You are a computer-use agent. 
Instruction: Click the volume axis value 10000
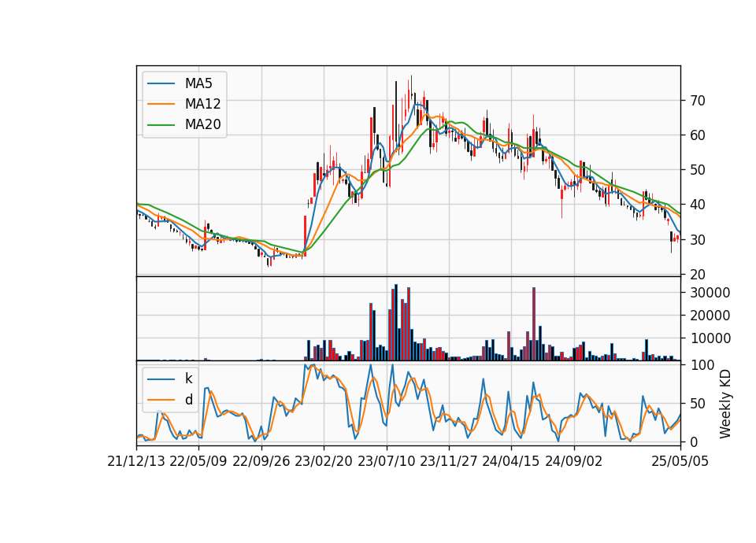point(710,338)
